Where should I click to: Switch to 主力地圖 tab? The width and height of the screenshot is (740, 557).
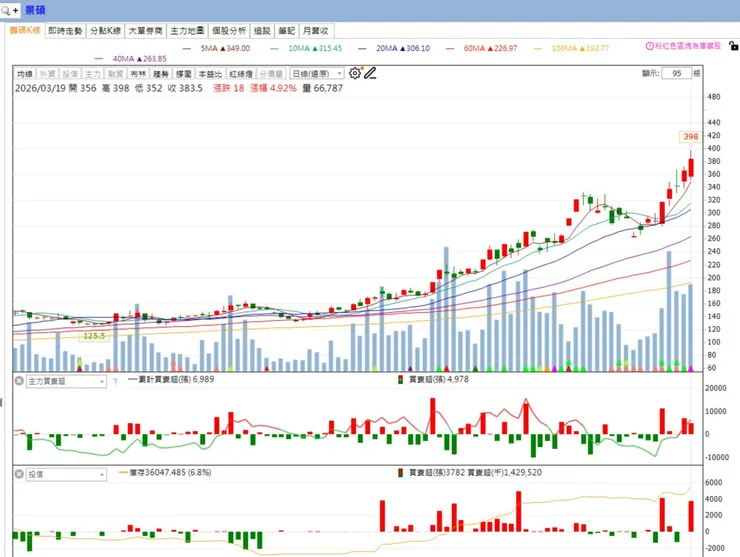click(x=187, y=31)
